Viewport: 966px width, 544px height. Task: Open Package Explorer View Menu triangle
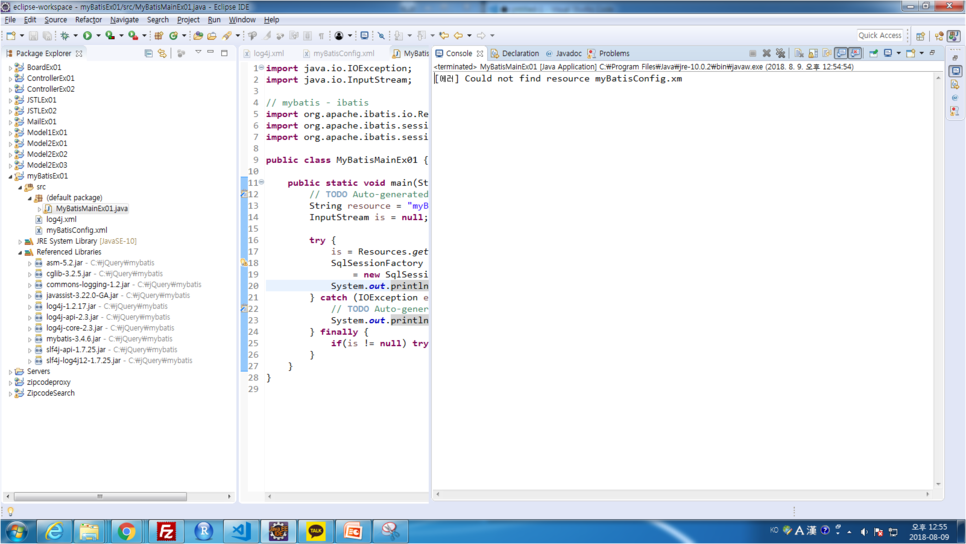198,53
